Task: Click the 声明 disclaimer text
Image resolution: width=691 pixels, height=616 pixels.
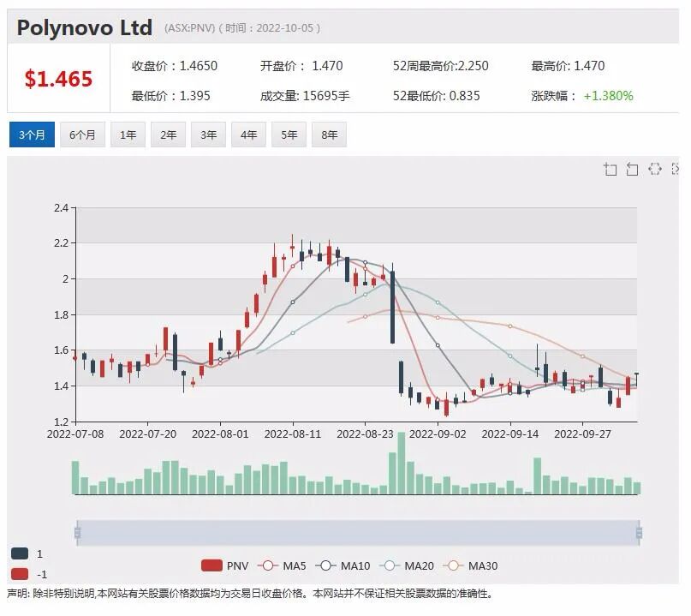Action: [249, 594]
